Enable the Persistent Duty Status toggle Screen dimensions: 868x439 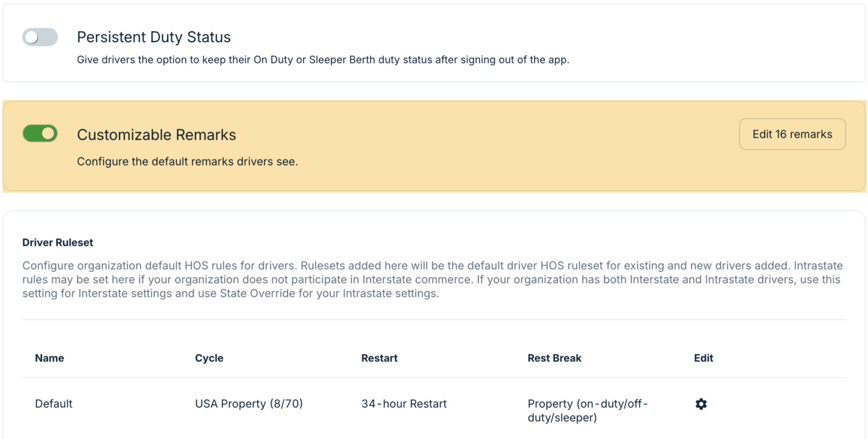(x=40, y=37)
